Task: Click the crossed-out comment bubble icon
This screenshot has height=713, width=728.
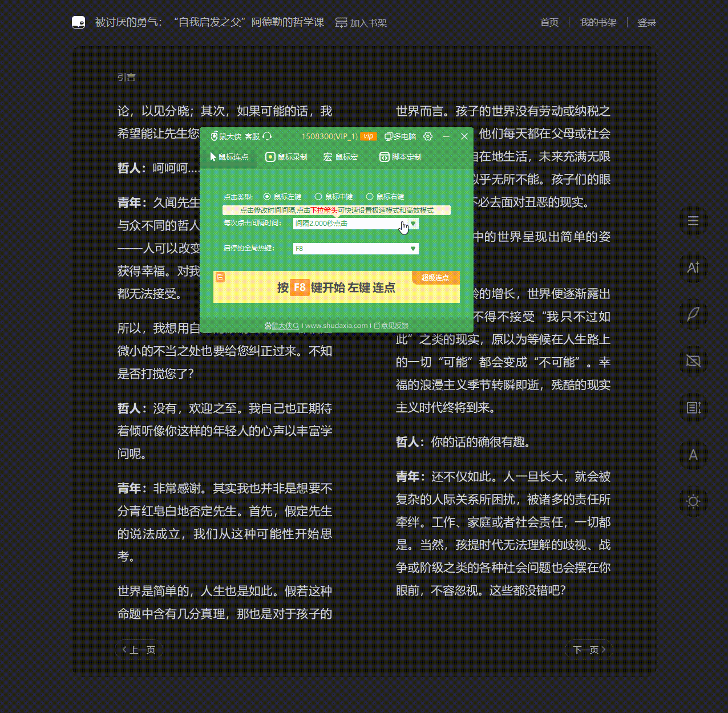Action: (x=693, y=361)
